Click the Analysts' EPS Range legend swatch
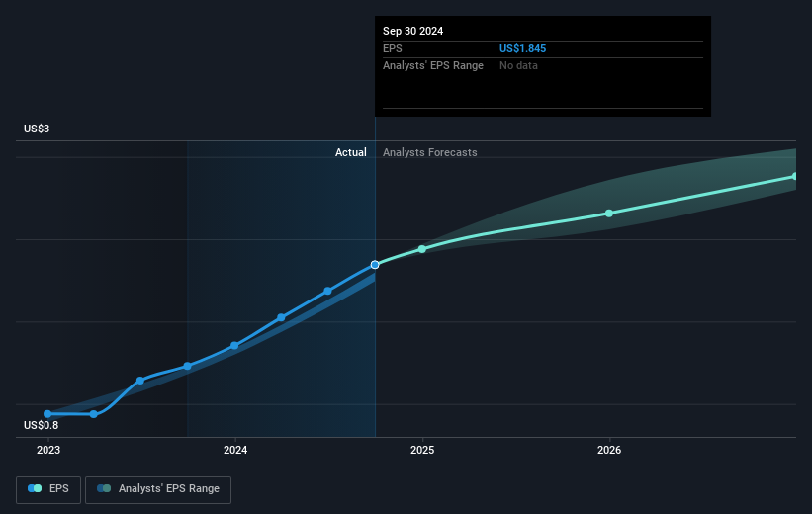Viewport: 812px width, 514px height. coord(104,488)
